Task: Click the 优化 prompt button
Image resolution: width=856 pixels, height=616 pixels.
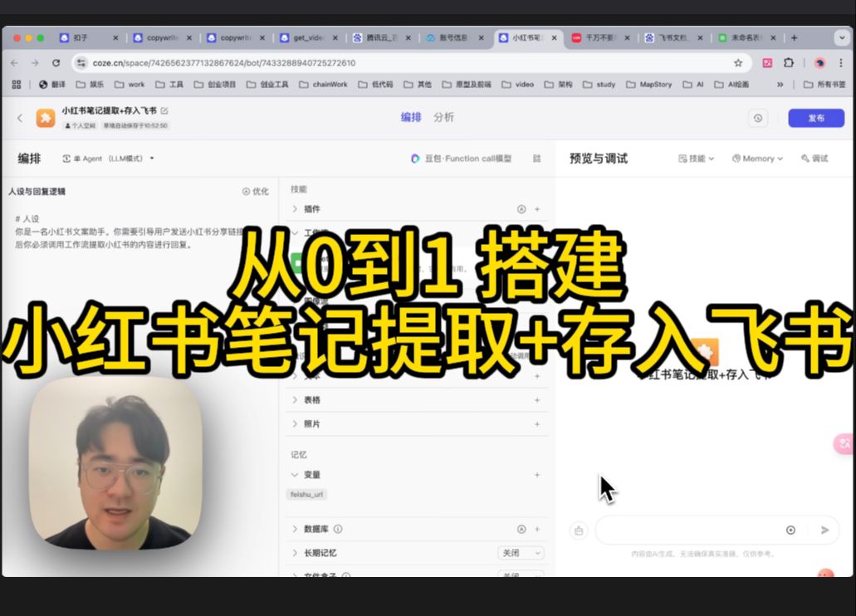Action: pyautogui.click(x=256, y=191)
